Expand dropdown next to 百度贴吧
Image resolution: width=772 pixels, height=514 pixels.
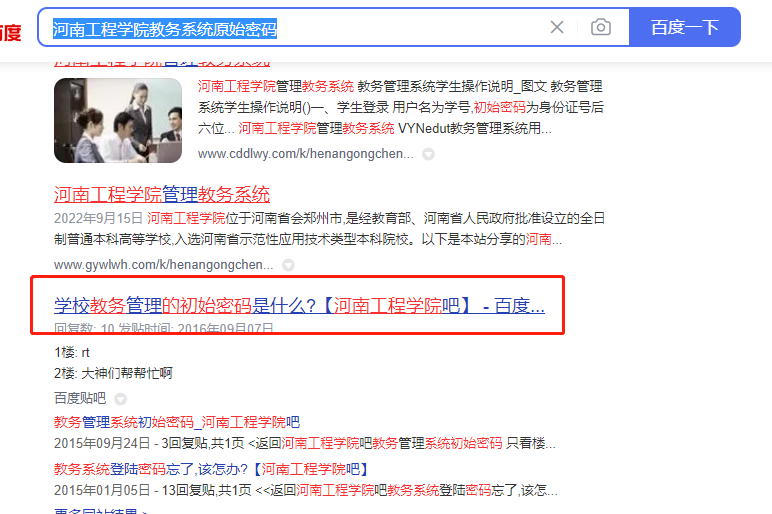[x=120, y=398]
